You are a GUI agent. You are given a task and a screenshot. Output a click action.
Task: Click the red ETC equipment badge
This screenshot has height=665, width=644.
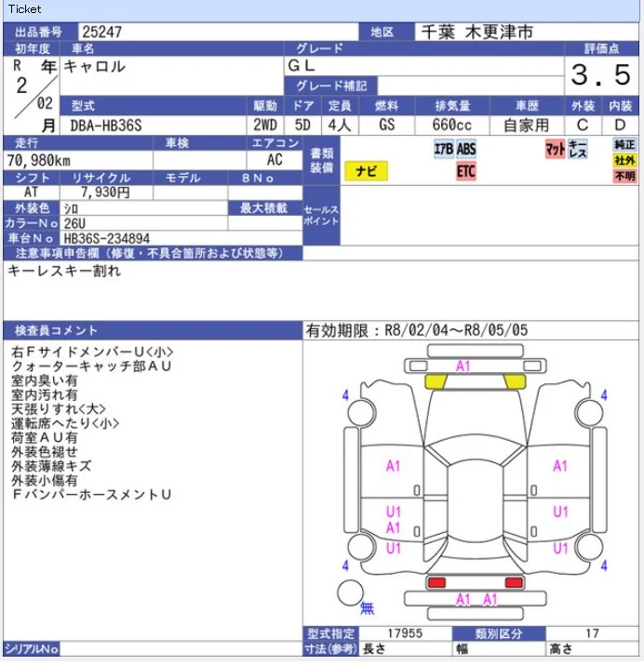pos(466,171)
